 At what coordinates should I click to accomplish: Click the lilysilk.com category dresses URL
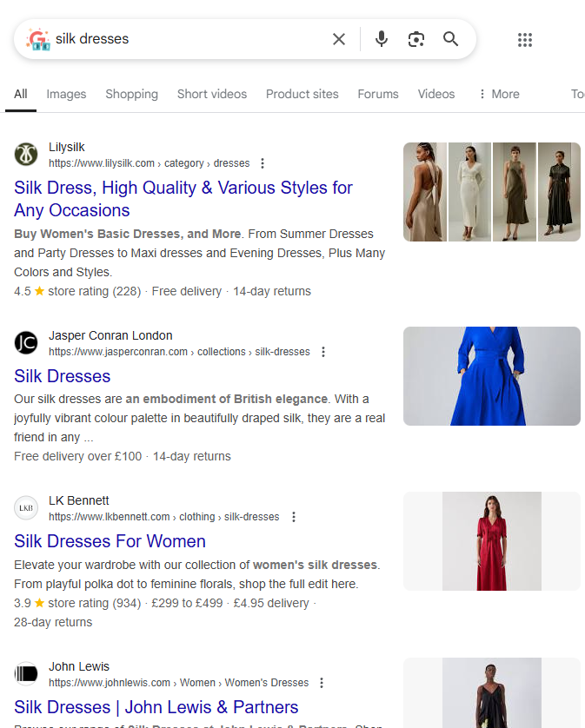pos(150,163)
